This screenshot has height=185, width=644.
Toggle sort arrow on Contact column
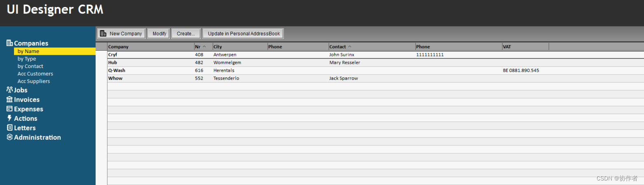(x=350, y=47)
